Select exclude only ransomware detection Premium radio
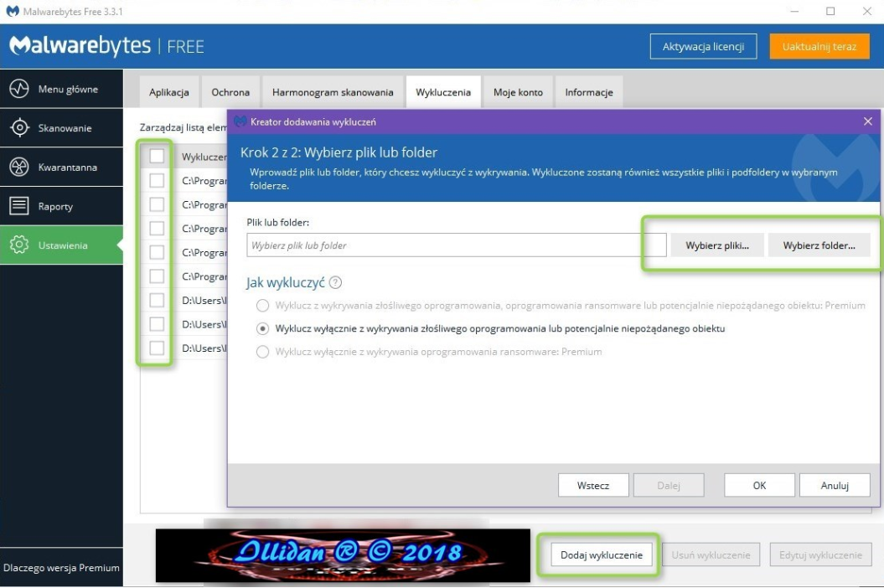The image size is (884, 588). [x=262, y=352]
